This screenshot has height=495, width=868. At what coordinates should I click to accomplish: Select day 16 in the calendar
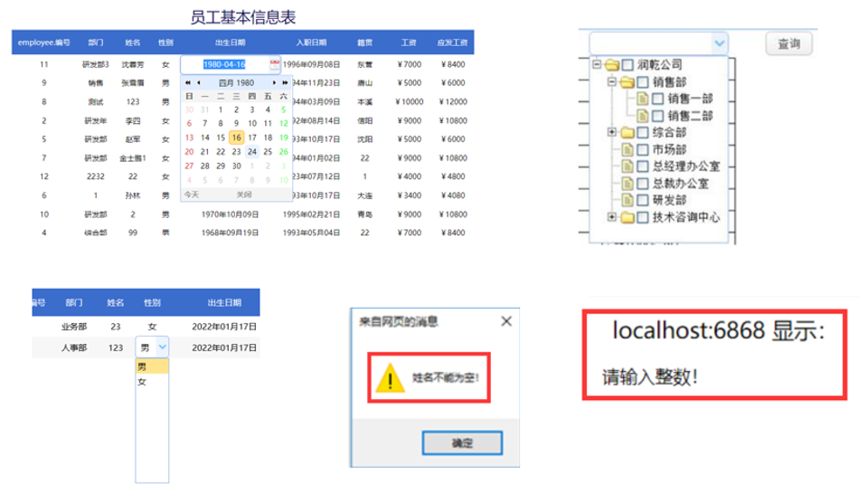236,138
